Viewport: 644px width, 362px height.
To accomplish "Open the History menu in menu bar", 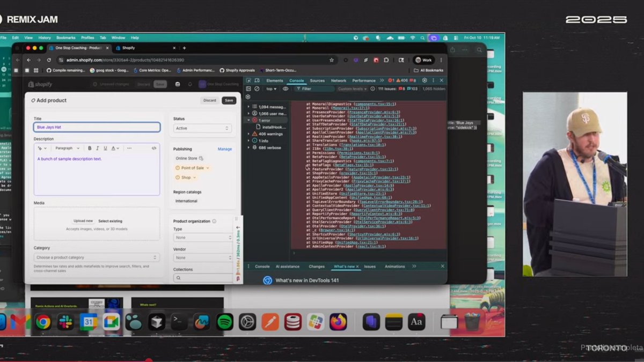I will pos(45,38).
